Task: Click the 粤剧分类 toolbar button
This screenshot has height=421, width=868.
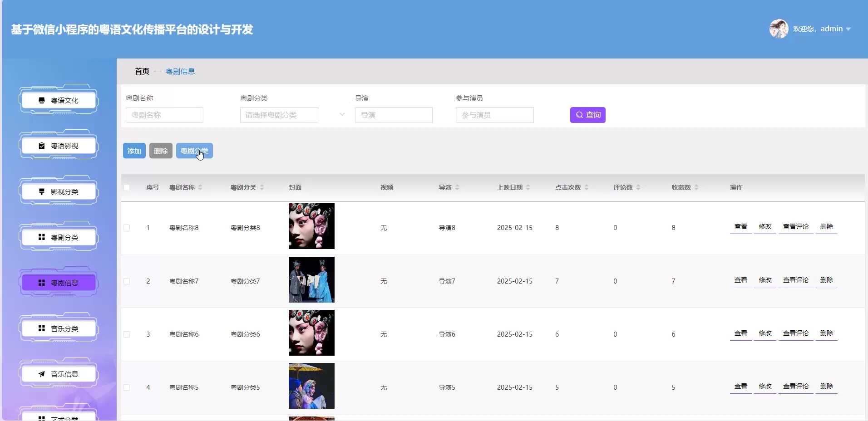Action: click(194, 151)
